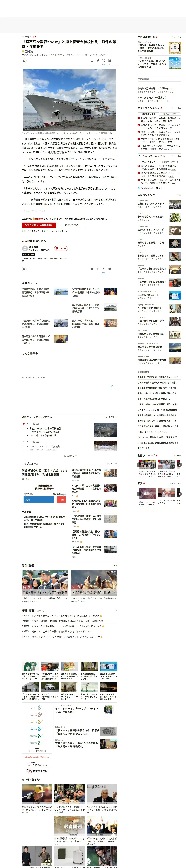Screen dimensions: 186x868
Task: Open 一覧 link beside 速報・新着ニュース
Action: point(115,610)
